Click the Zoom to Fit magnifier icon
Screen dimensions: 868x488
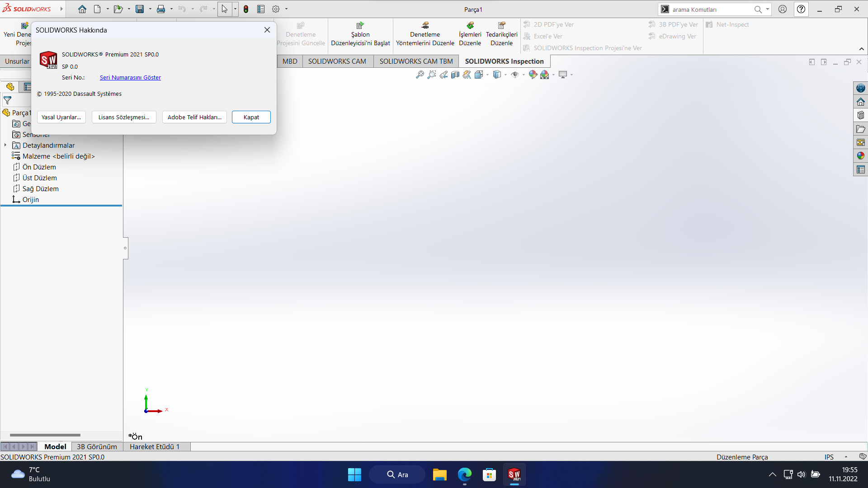click(420, 75)
